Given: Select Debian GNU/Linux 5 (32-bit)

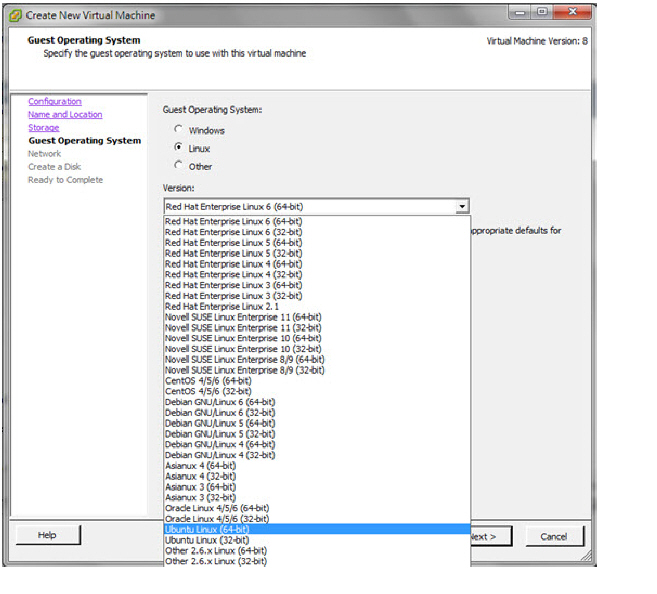Looking at the screenshot, I should (317, 434).
